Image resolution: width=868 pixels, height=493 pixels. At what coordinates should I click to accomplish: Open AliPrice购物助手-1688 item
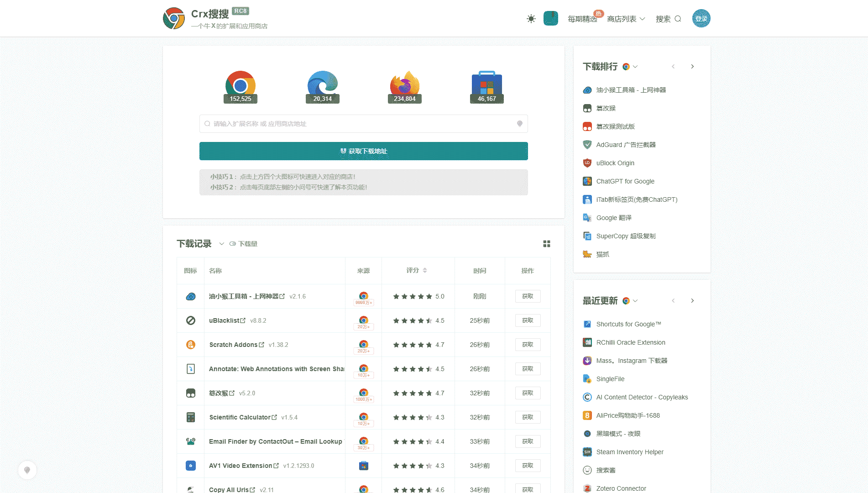pos(622,415)
